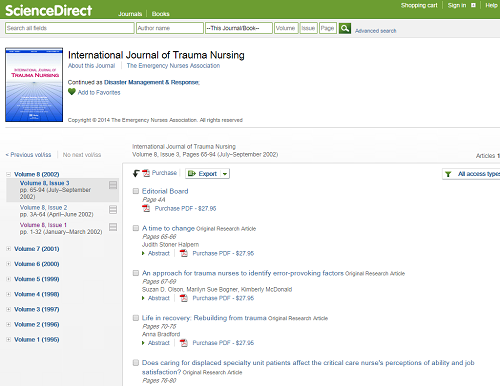This screenshot has width=500, height=386.
Task: Open the Export dropdown arrow
Action: pyautogui.click(x=225, y=174)
